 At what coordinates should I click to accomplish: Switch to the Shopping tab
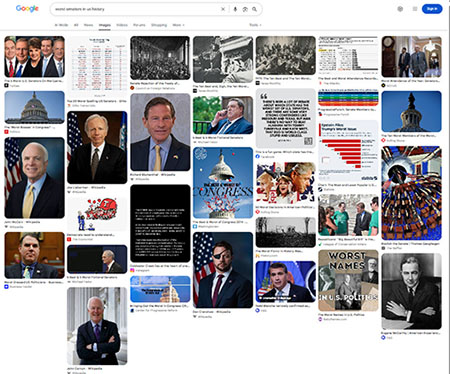coord(159,25)
